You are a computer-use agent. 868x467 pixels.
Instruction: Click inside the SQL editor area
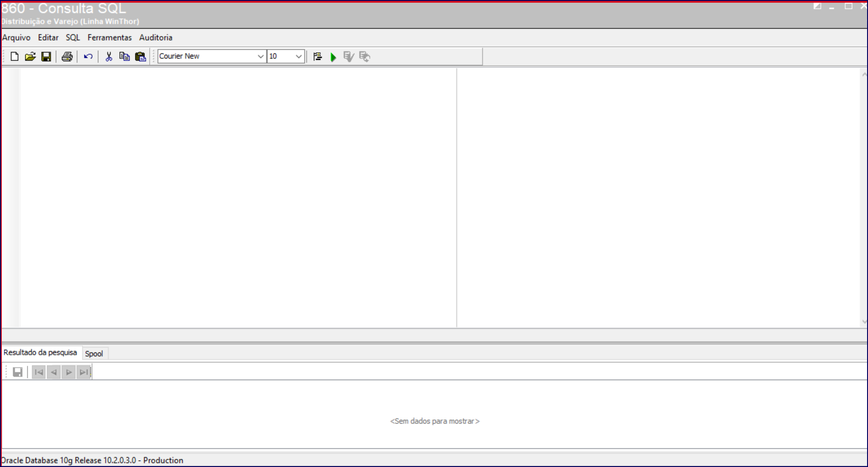[238, 197]
